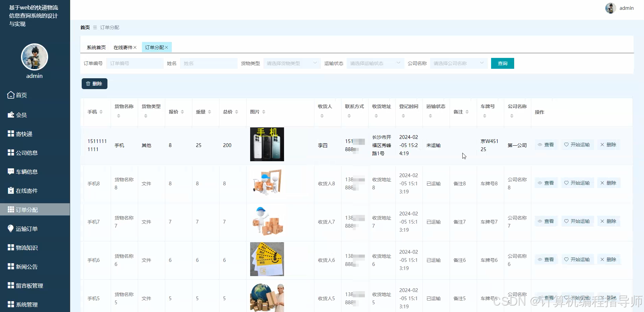Sort by 备注 column arrows
The height and width of the screenshot is (312, 644).
pos(467,112)
